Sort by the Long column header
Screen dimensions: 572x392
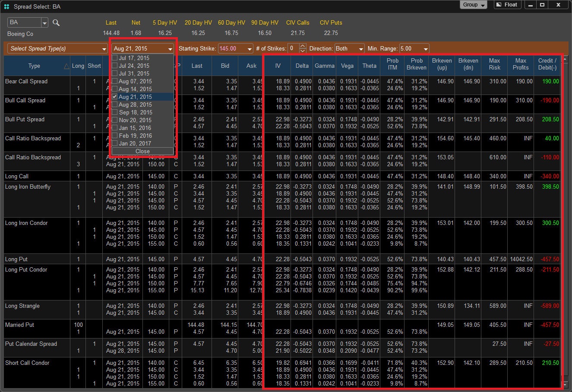(x=78, y=66)
